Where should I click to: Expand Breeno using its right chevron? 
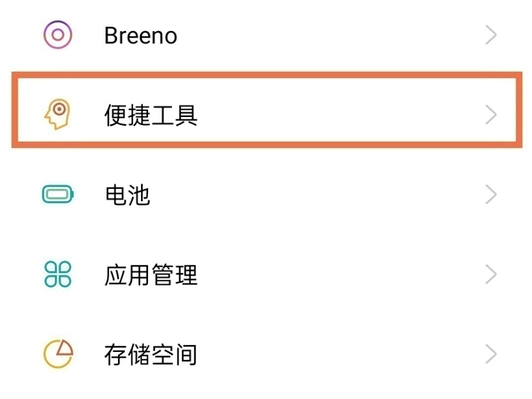(490, 35)
